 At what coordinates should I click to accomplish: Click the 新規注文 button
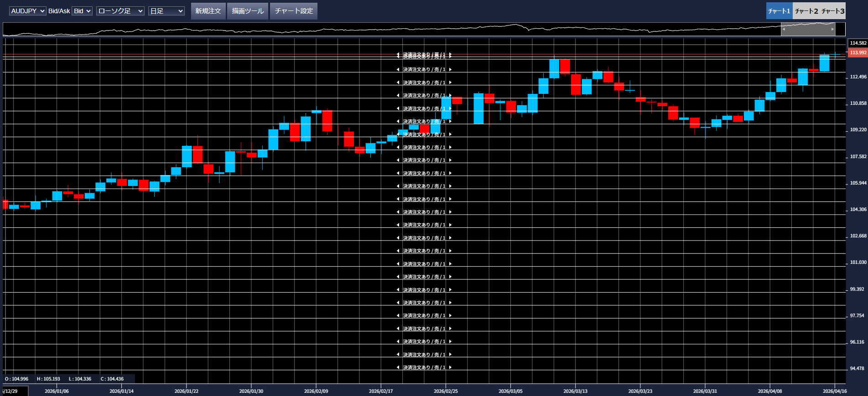[x=208, y=11]
